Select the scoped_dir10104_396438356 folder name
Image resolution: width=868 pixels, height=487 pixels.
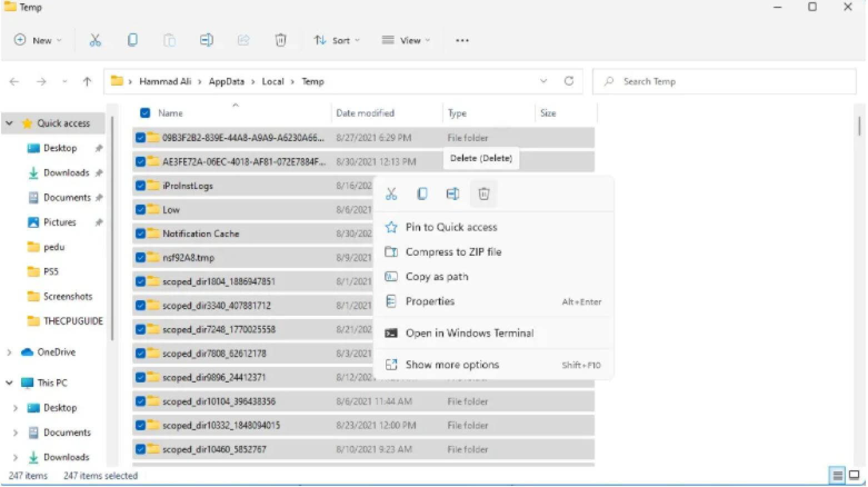click(x=219, y=401)
